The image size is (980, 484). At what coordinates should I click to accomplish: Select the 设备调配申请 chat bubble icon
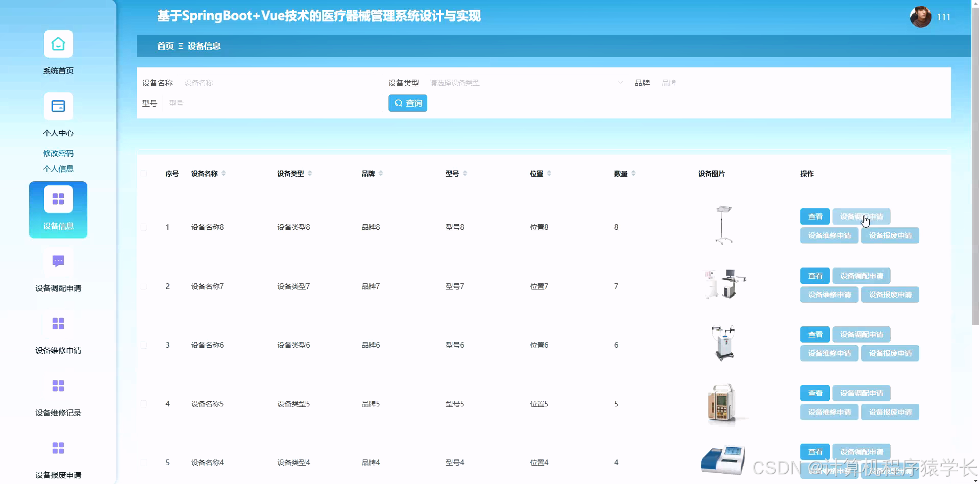click(58, 261)
